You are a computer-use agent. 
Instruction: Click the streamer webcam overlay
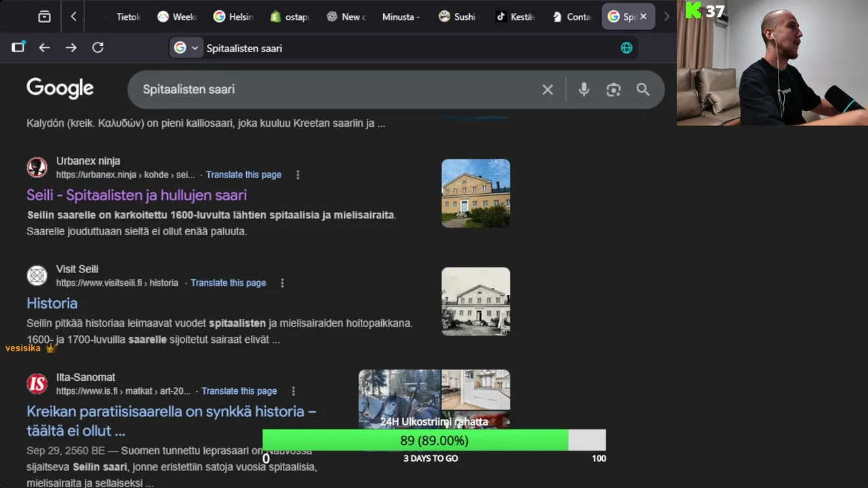pyautogui.click(x=772, y=62)
